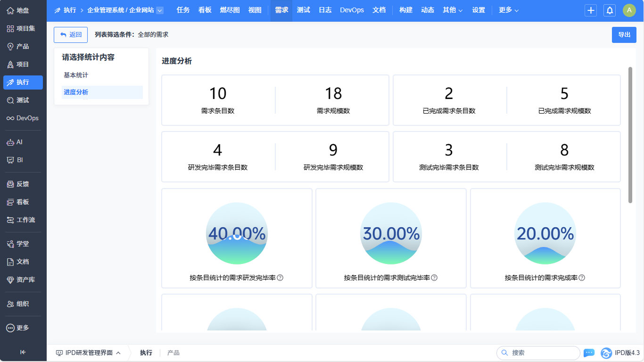Screen dimensions: 644x362
Task: Open the AI module in sidebar
Action: click(x=19, y=142)
